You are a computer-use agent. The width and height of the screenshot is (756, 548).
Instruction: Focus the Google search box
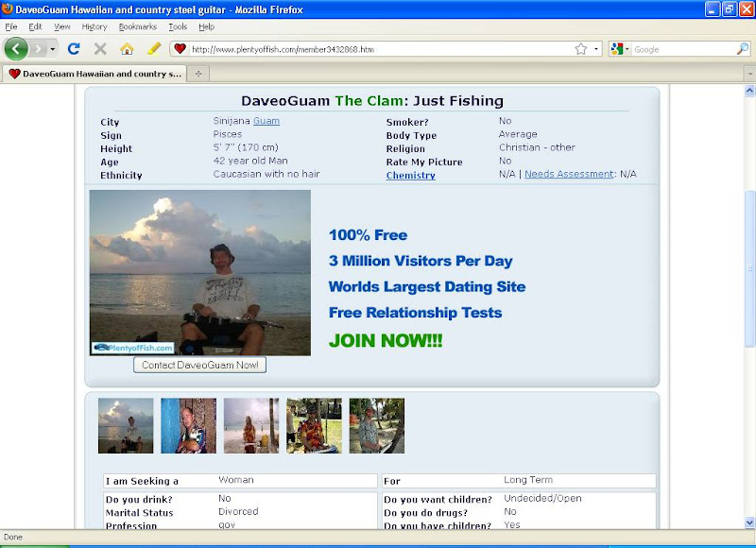(x=683, y=49)
